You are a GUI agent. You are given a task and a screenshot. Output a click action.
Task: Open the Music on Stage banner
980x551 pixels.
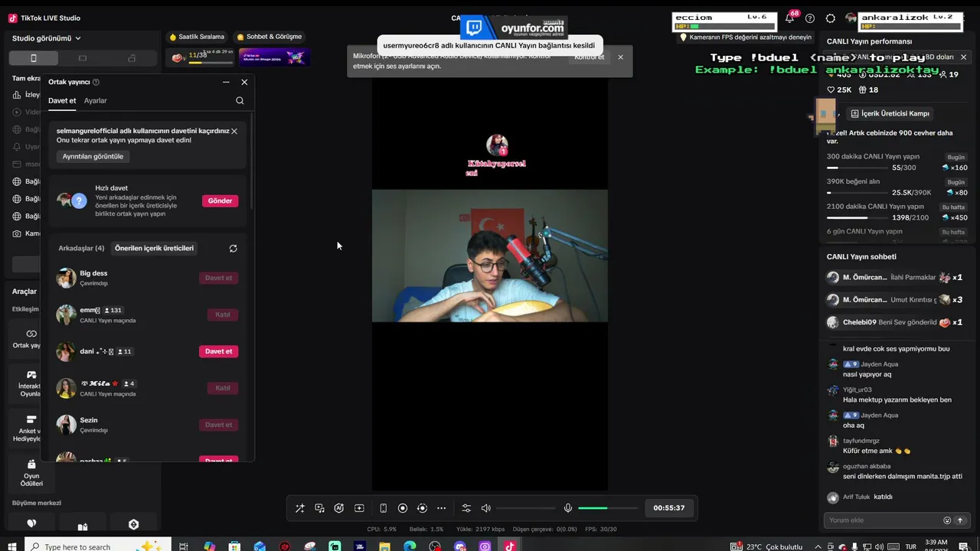point(274,57)
